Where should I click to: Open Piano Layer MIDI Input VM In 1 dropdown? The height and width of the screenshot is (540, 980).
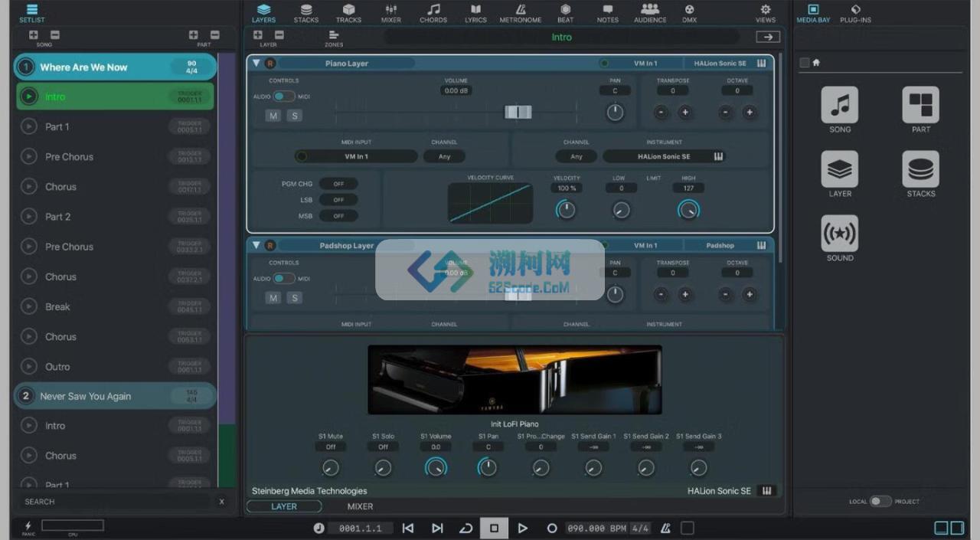[x=356, y=156]
